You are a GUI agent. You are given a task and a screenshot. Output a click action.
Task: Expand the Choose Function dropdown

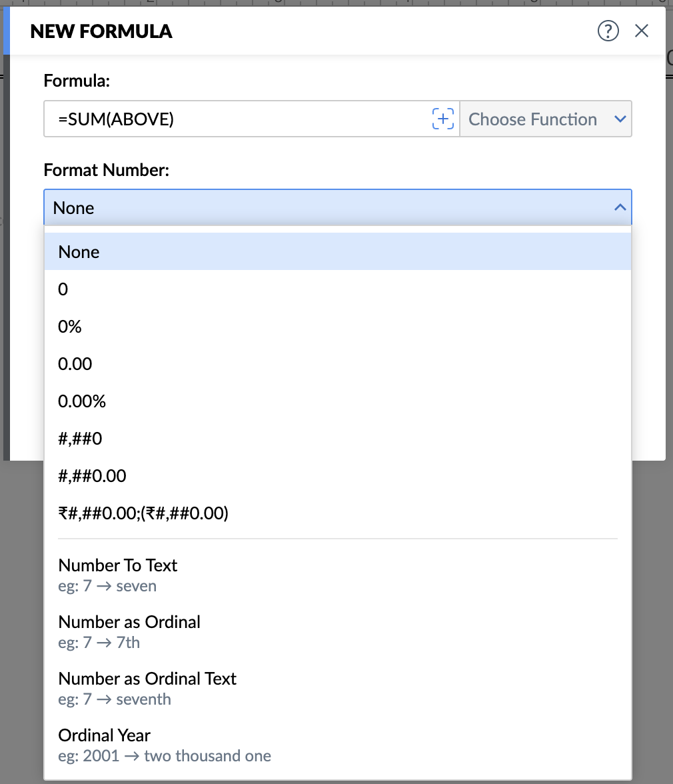[546, 119]
